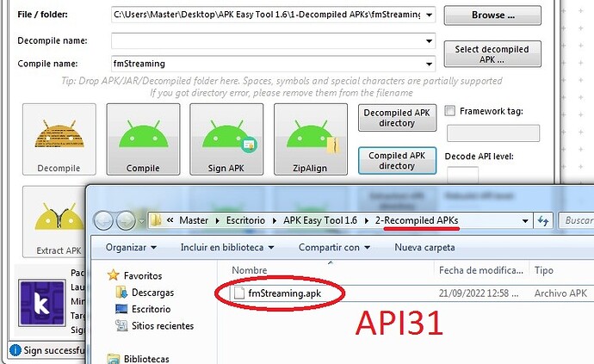Image resolution: width=594 pixels, height=364 pixels.
Task: Open the Organizar menu
Action: [131, 247]
